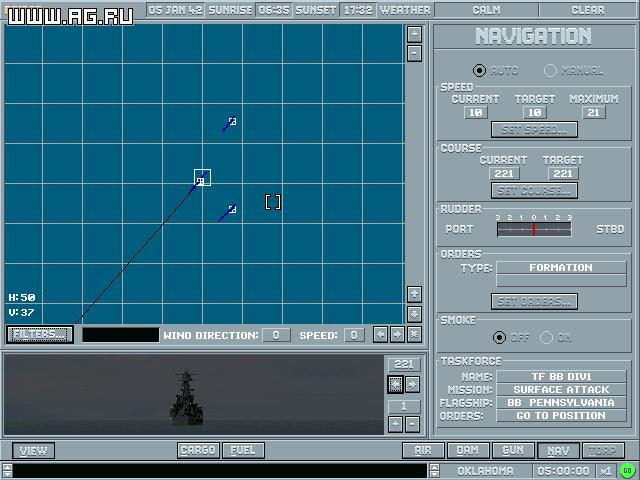
Task: Click the ship selector arrows beside OKLAHOMA
Action: tap(434, 471)
